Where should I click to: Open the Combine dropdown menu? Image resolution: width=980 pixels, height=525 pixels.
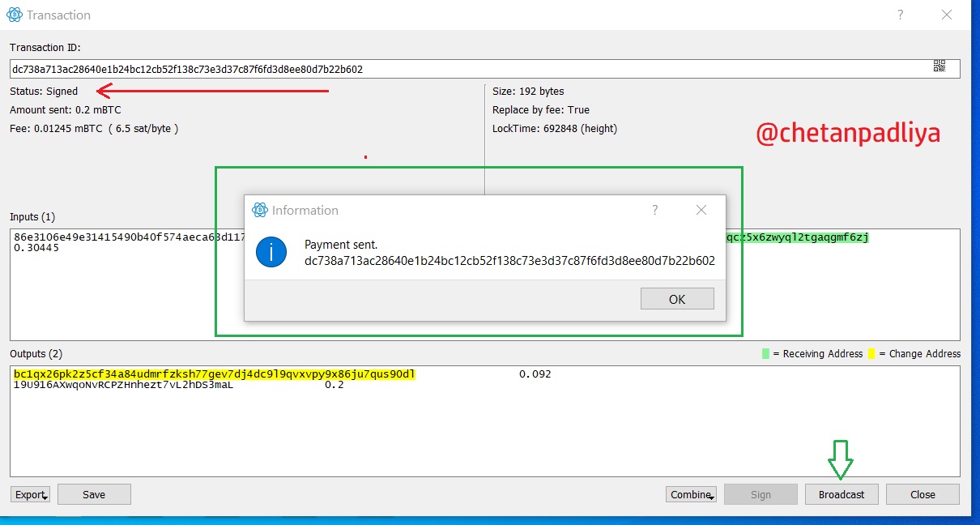(692, 494)
